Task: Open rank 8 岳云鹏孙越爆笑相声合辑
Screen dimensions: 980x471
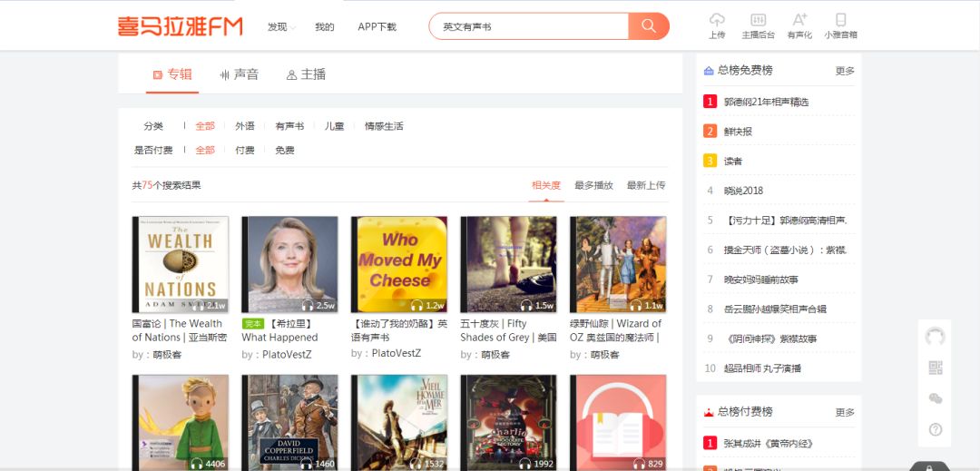Action: (775, 309)
